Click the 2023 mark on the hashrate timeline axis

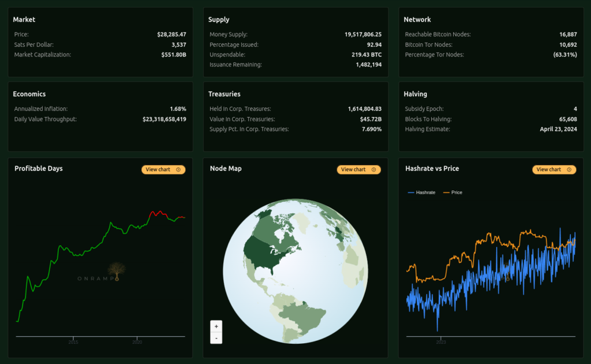(x=440, y=341)
